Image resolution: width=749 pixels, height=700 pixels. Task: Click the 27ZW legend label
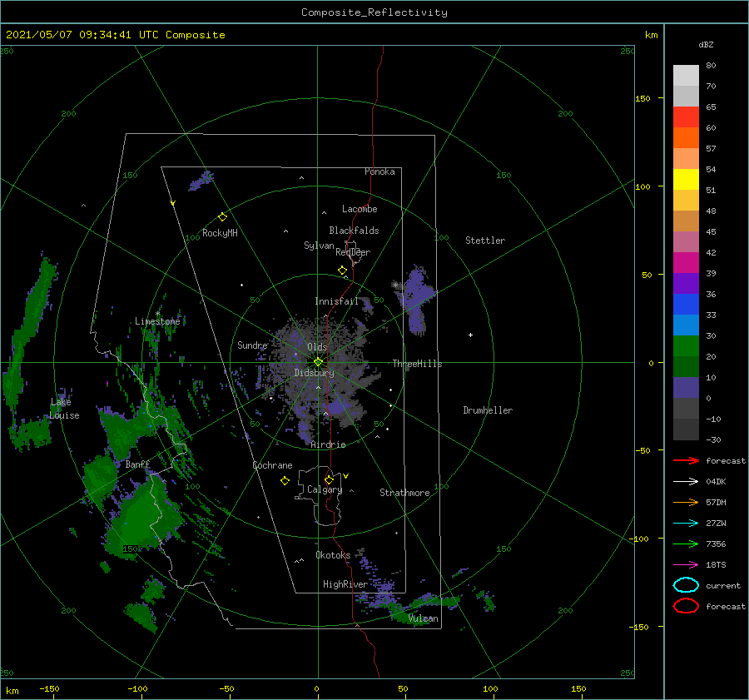(x=716, y=524)
